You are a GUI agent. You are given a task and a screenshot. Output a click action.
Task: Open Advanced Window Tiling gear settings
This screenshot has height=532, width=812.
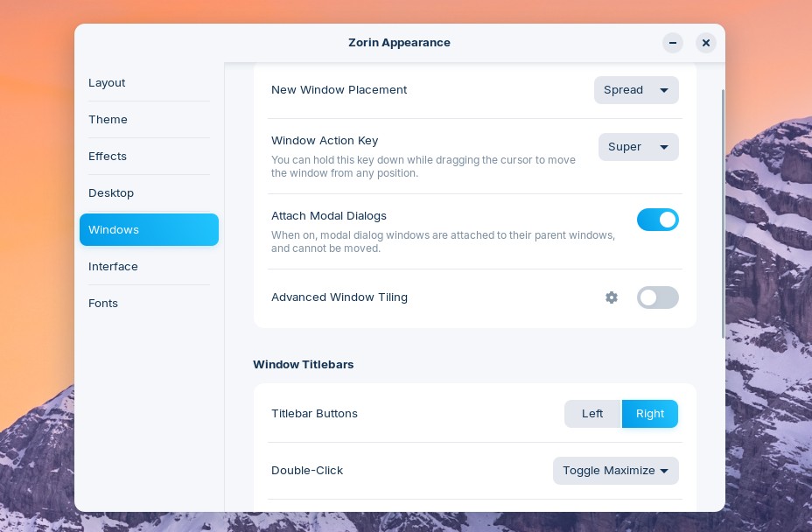pos(612,297)
